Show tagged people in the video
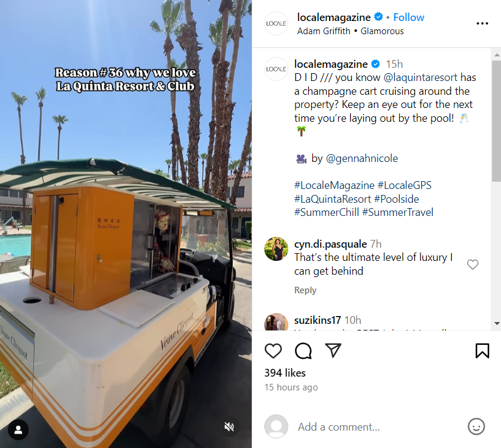 18,429
